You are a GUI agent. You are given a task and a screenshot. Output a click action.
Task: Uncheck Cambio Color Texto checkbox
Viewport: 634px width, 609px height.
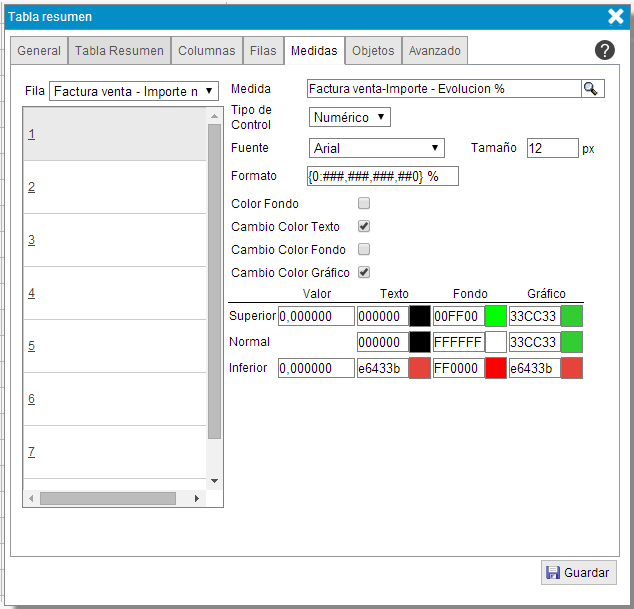tap(364, 227)
